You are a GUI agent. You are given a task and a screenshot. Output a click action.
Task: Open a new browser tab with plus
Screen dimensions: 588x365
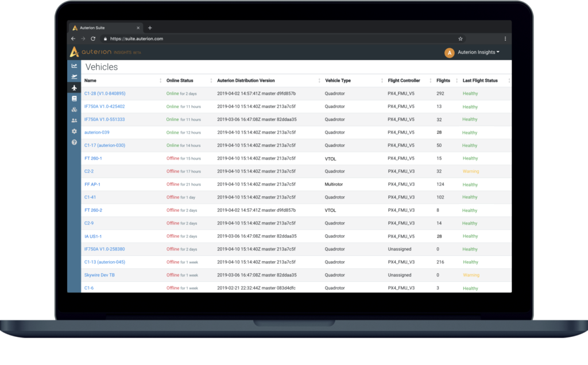(150, 28)
